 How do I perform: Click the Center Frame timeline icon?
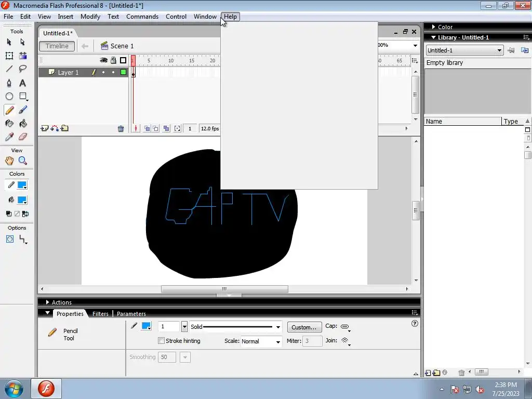136,129
